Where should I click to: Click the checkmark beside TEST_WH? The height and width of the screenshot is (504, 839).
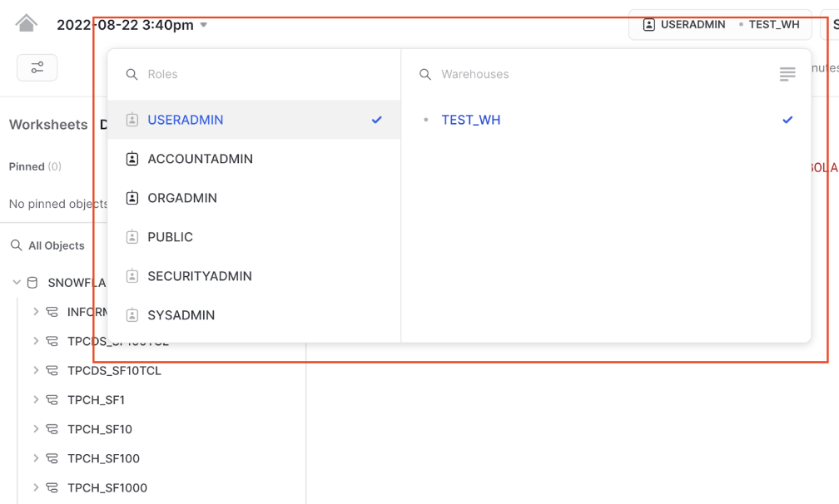(x=787, y=120)
